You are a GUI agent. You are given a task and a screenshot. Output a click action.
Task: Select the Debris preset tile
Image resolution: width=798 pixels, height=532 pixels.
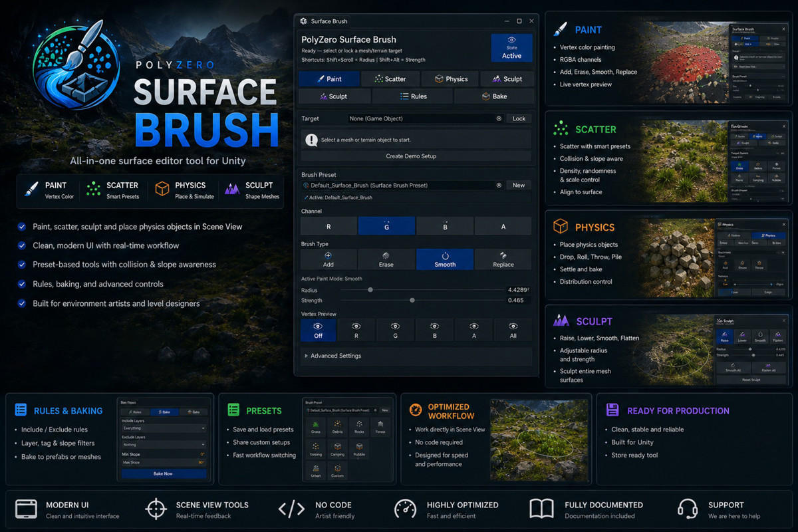pyautogui.click(x=338, y=427)
